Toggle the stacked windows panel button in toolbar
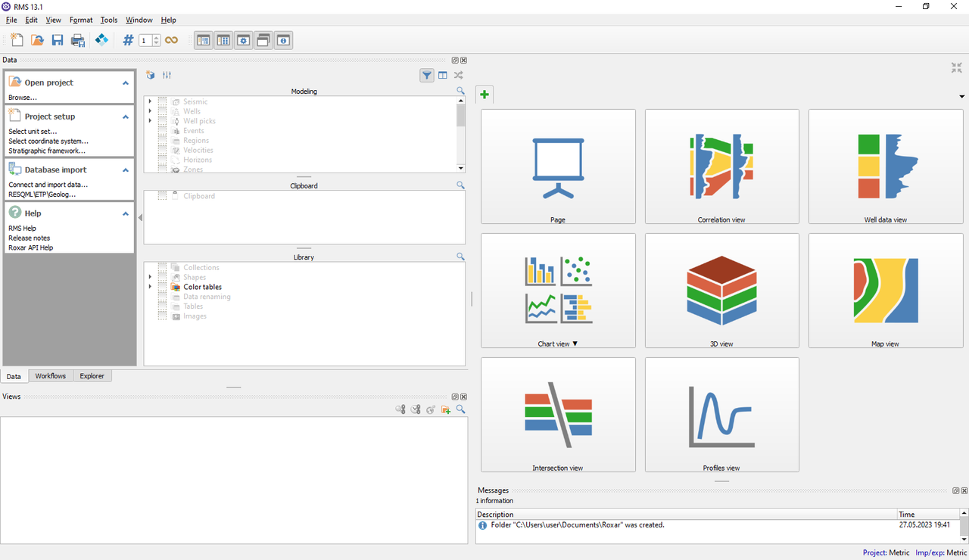969x560 pixels. (x=263, y=40)
